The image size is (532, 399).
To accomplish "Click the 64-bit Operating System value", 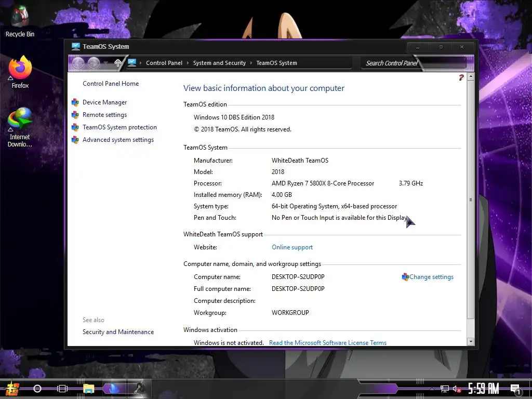I will (334, 206).
